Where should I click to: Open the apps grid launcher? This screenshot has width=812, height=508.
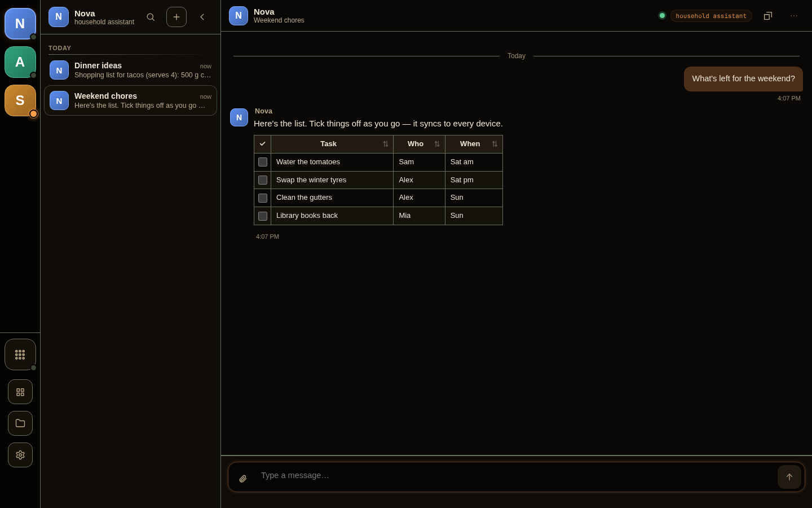click(x=20, y=354)
